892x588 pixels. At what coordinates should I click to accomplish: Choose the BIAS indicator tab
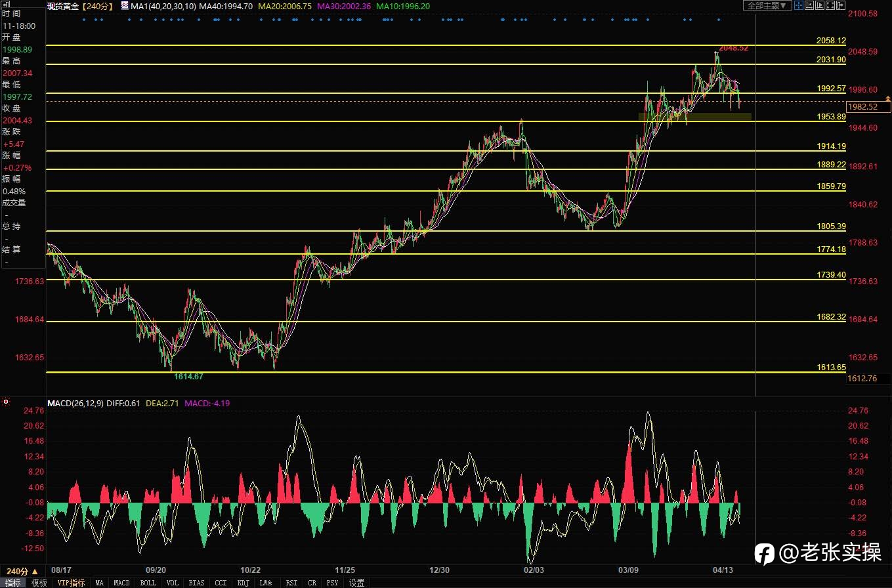(x=196, y=583)
